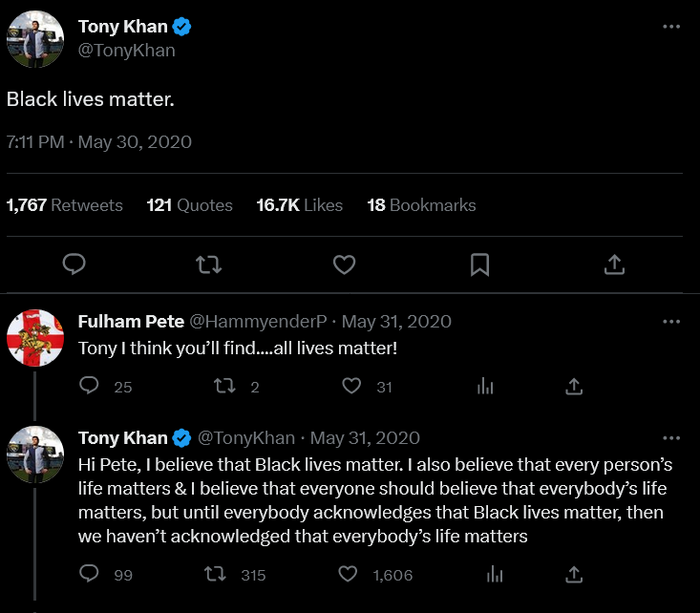Open more options on Fulham Pete's reply
700x613 pixels.
(x=671, y=322)
